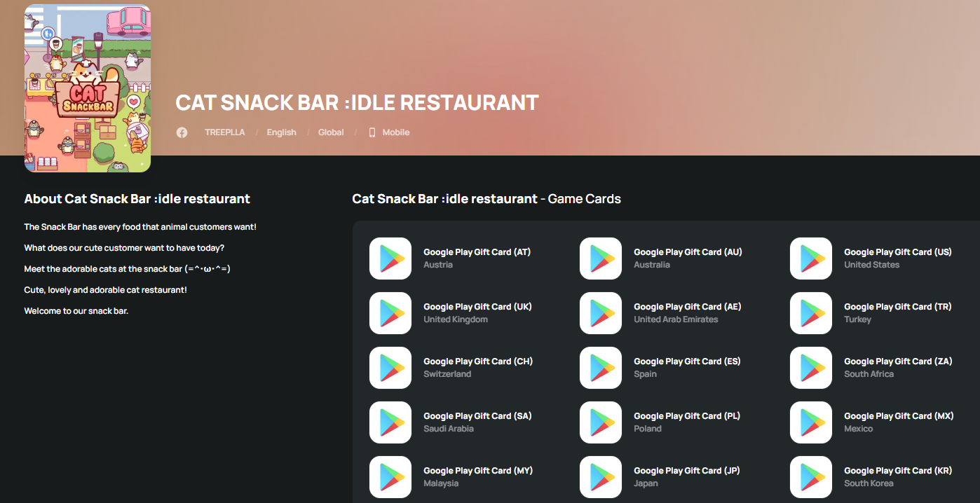This screenshot has width=980, height=503.
Task: Click the Mobile platform label
Action: tap(396, 132)
